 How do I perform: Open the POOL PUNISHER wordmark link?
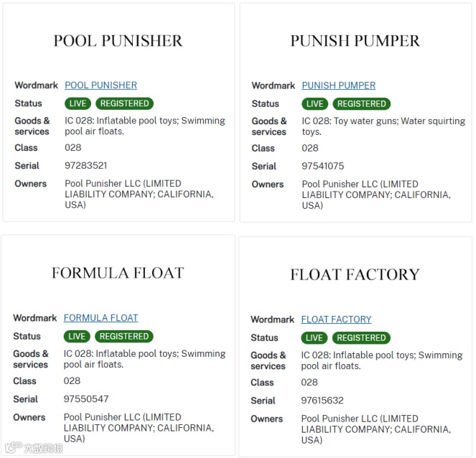(101, 85)
